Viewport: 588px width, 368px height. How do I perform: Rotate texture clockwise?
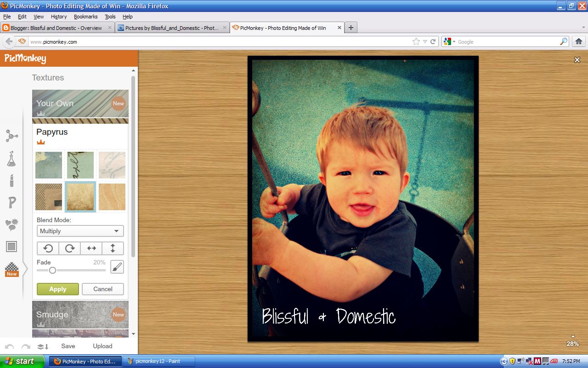pyautogui.click(x=70, y=248)
